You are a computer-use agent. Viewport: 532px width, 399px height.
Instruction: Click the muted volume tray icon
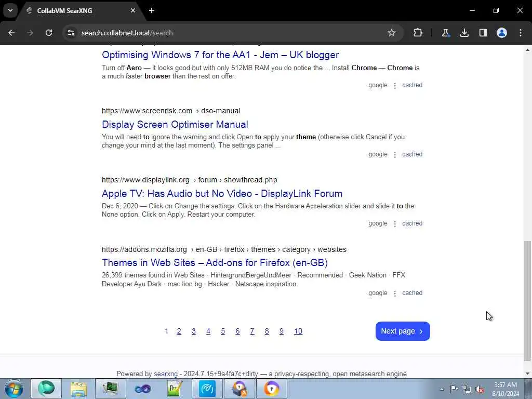coord(480,389)
